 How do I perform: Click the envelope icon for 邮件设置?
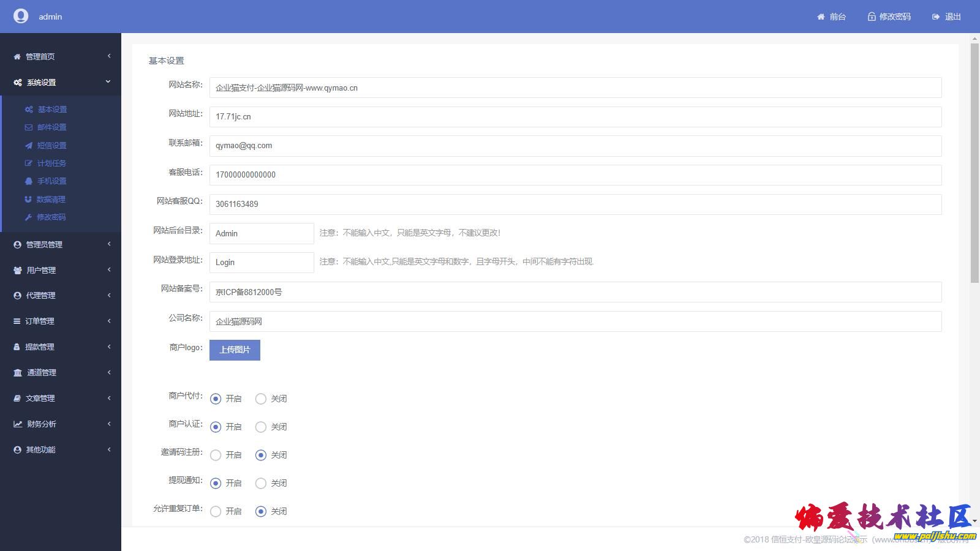point(28,127)
